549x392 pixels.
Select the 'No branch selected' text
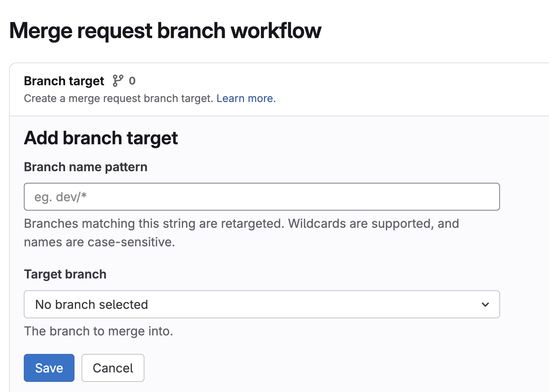92,305
